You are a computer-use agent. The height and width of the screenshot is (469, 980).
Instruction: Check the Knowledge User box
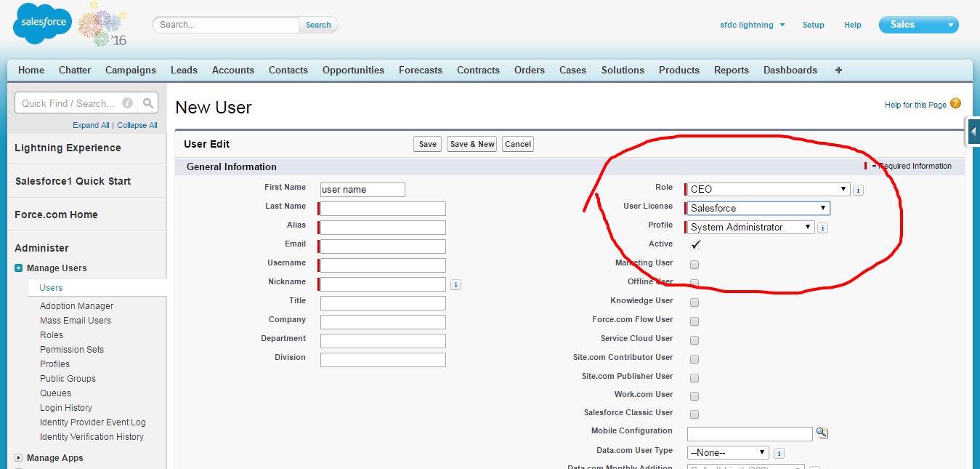click(694, 302)
